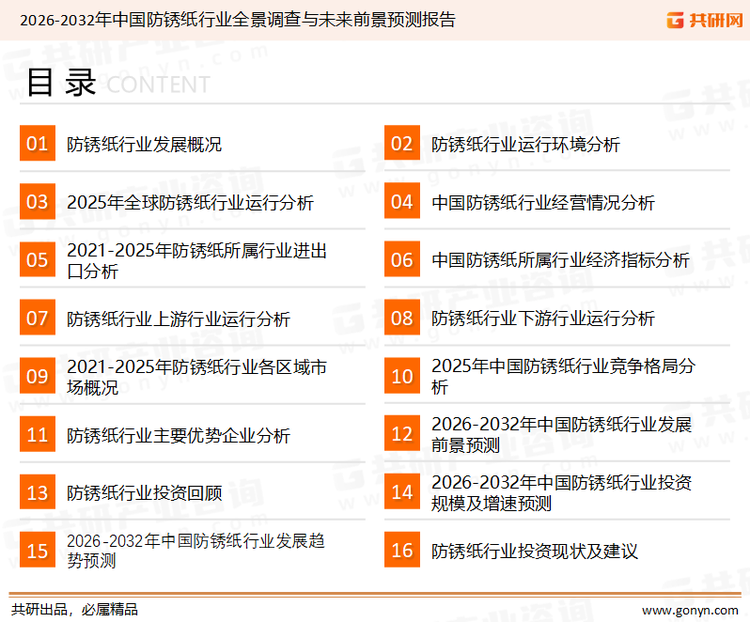Click the orange 01 number badge

pos(37,144)
